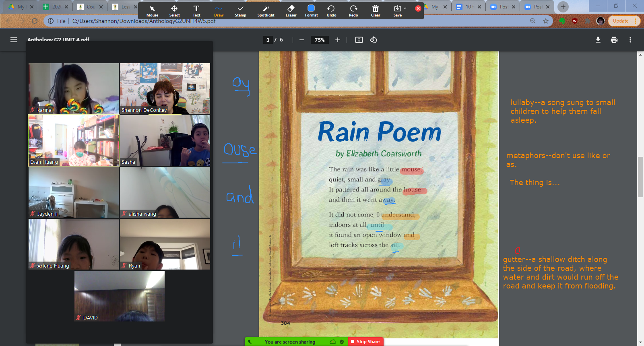Switch to the first 'My' Drive tab
This screenshot has height=346, width=644.
pos(21,7)
